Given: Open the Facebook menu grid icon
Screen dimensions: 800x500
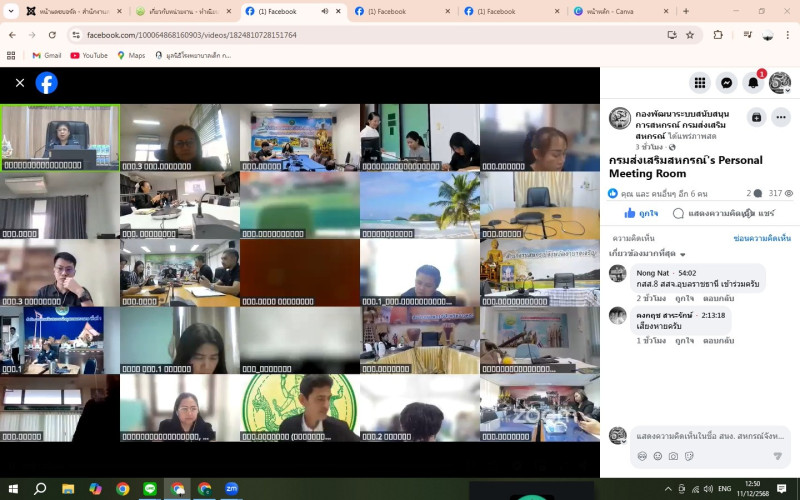Looking at the screenshot, I should 700,83.
